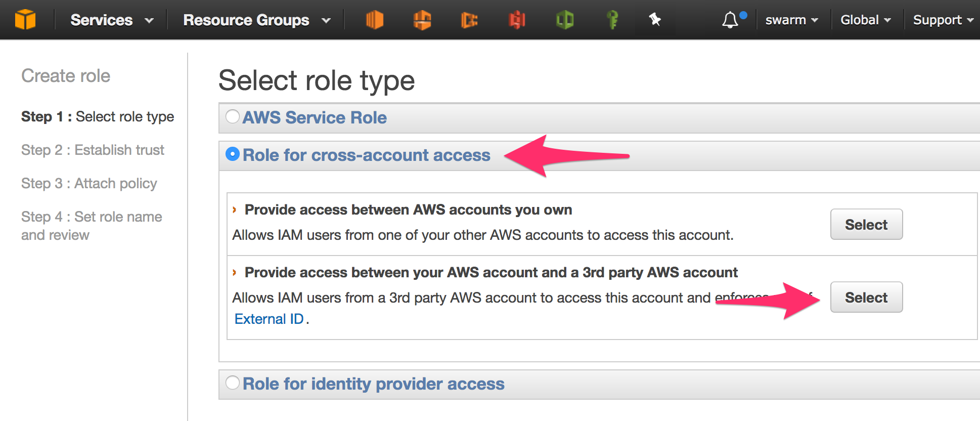Click the pushpin shortcut editor icon

click(x=655, y=20)
